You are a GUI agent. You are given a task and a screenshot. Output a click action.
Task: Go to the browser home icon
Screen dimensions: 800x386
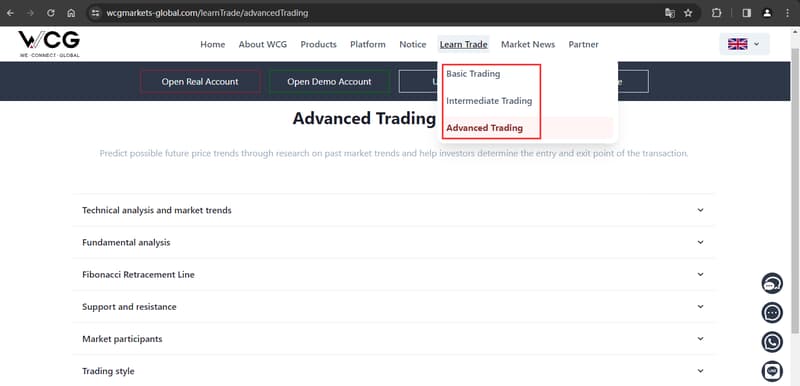coord(71,13)
